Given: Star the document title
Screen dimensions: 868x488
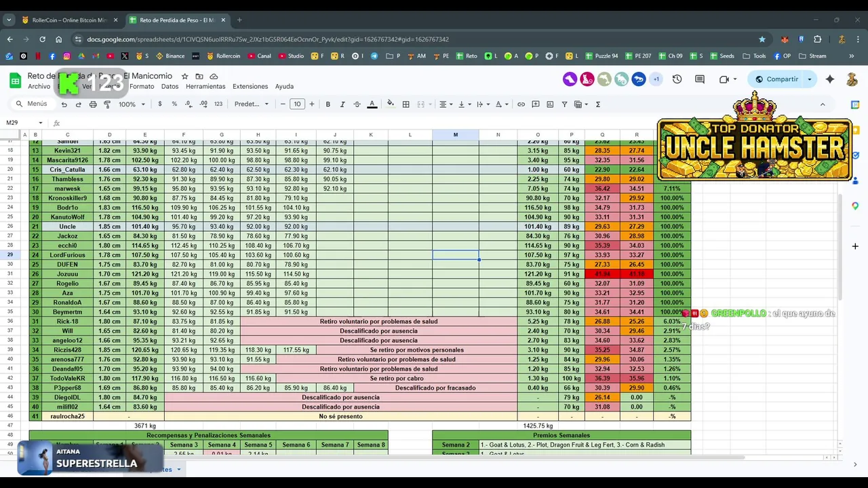Looking at the screenshot, I should click(184, 77).
